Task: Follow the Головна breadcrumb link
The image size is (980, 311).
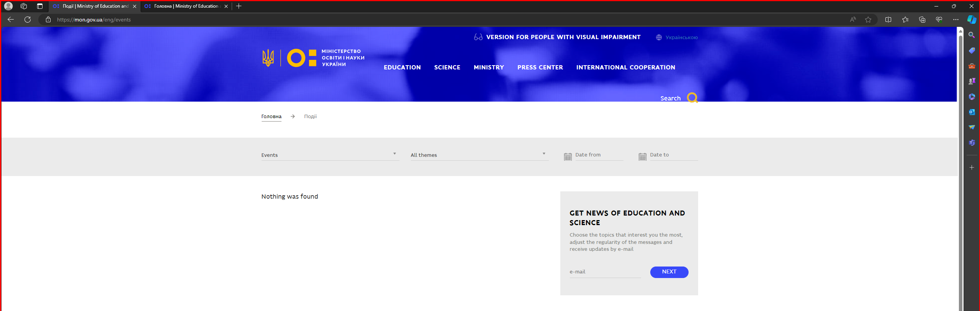Action: click(x=271, y=117)
